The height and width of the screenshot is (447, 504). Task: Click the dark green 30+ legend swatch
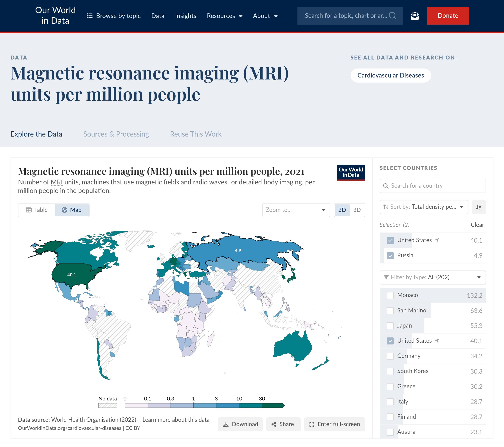point(273,406)
